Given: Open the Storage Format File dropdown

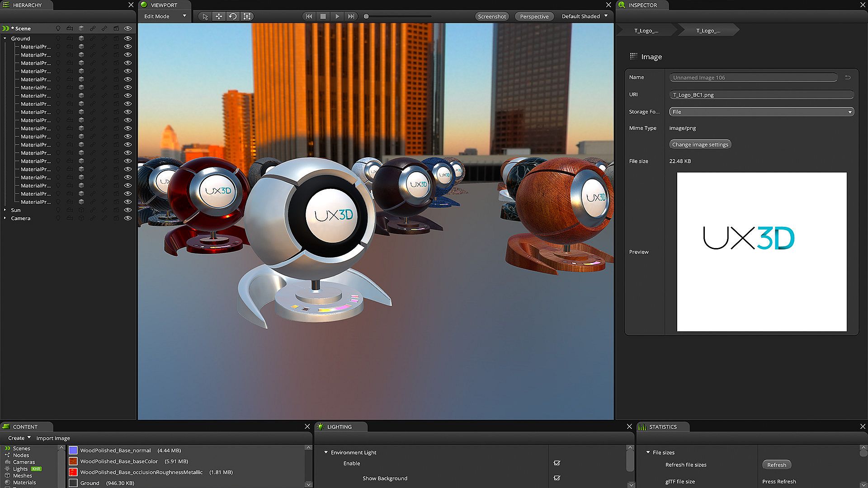Looking at the screenshot, I should tap(761, 112).
